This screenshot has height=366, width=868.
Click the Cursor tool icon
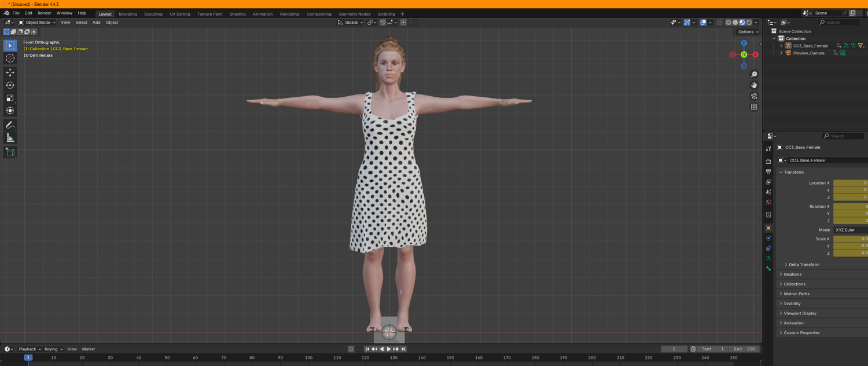tap(10, 58)
